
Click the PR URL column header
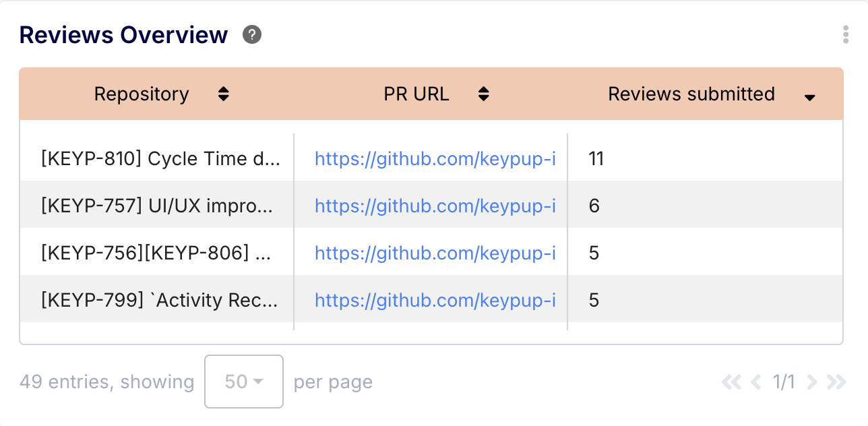[416, 94]
